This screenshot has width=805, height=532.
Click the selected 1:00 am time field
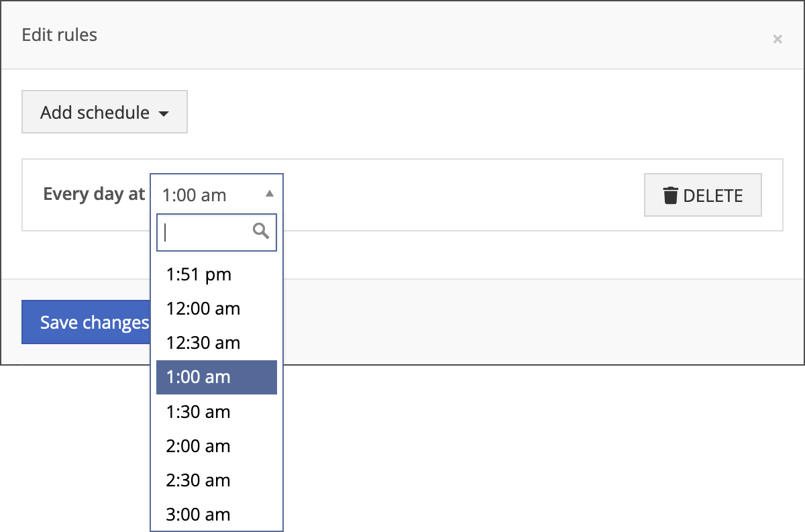(x=201, y=195)
